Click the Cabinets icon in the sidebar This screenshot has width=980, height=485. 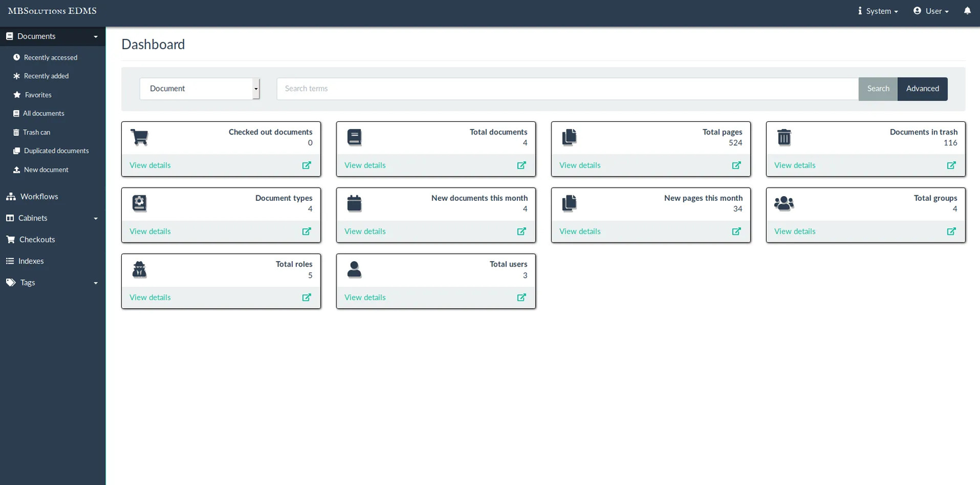10,217
